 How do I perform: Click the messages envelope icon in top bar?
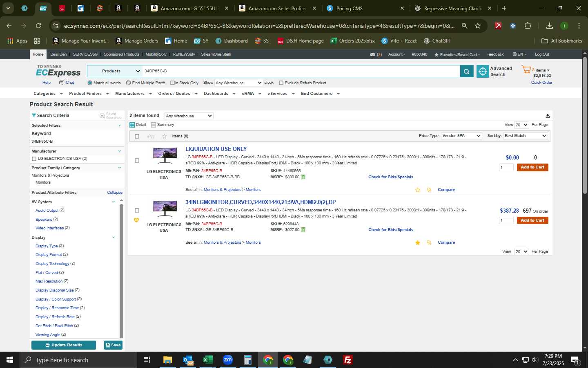(373, 54)
